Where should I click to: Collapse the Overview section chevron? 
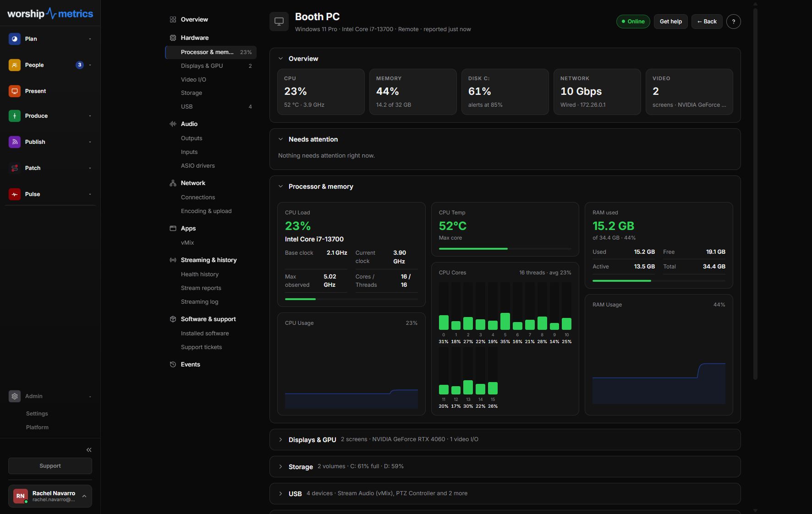pyautogui.click(x=281, y=59)
